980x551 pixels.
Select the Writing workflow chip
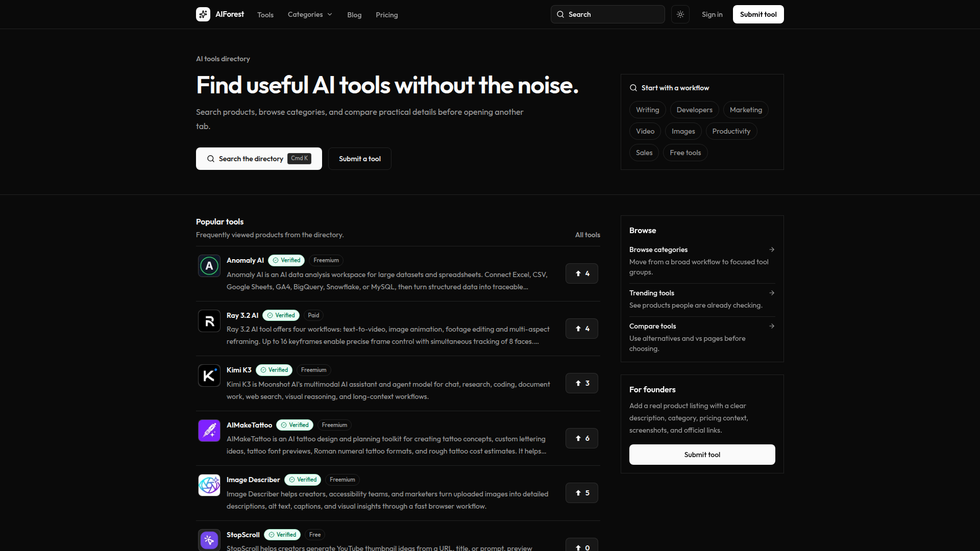[648, 110]
